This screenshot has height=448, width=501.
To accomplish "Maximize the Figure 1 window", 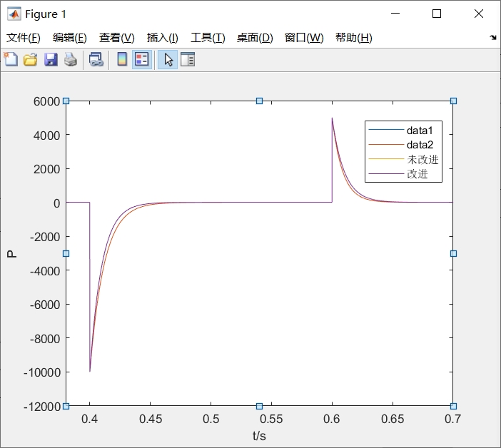I will 437,14.
